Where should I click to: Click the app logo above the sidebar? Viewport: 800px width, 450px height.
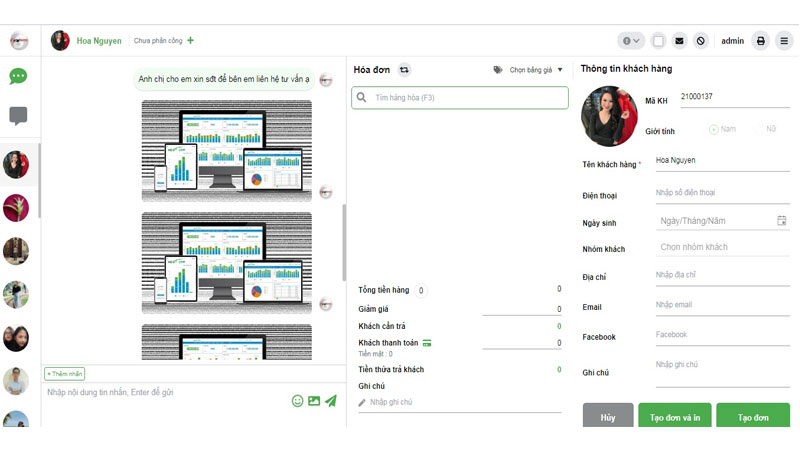pos(19,41)
